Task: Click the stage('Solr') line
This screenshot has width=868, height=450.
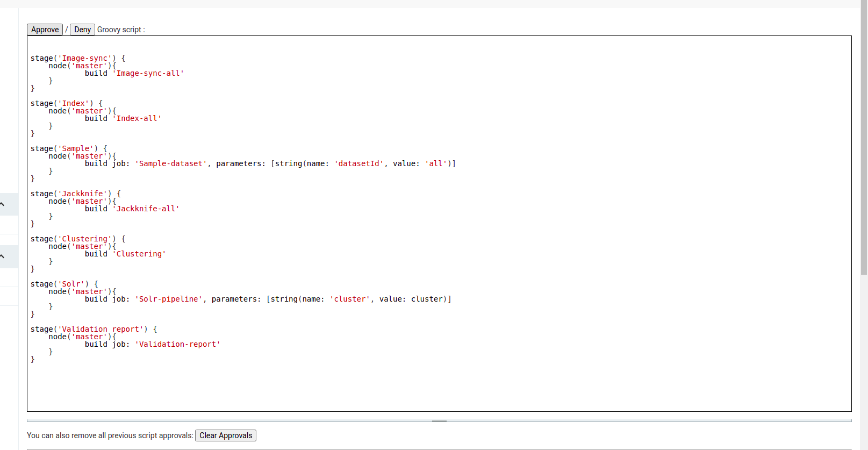Action: click(64, 284)
